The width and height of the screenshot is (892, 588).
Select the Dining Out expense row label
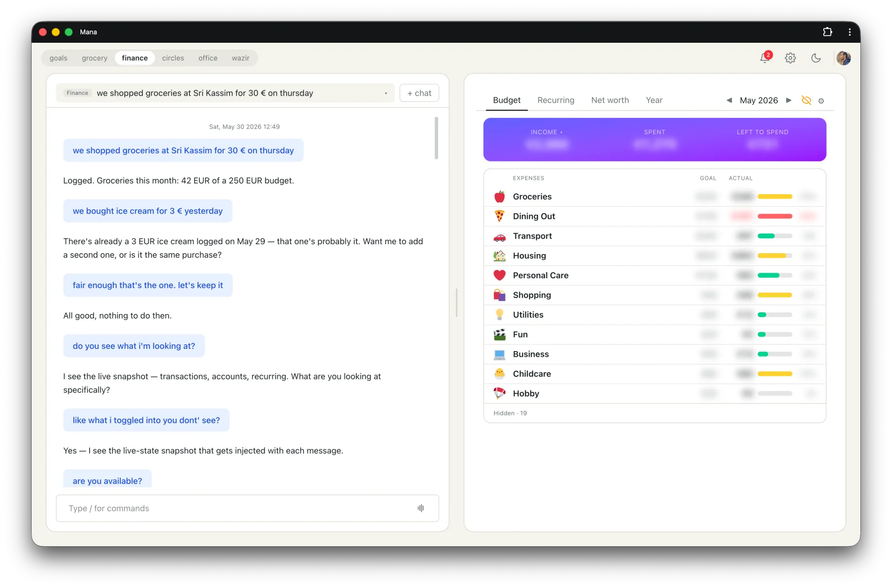click(x=534, y=216)
